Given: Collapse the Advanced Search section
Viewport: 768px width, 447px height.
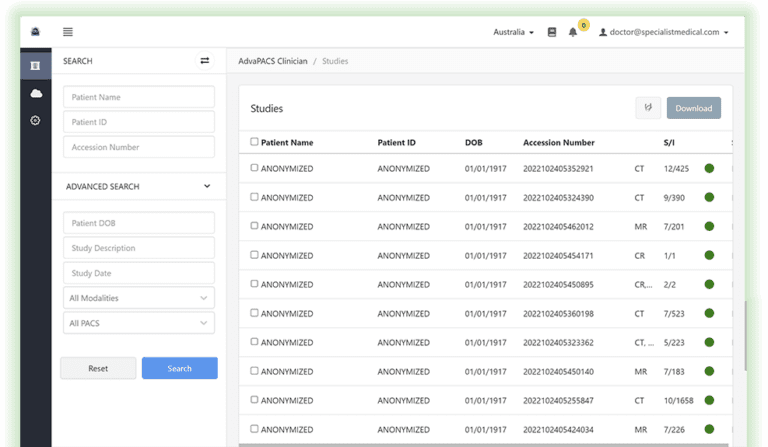Looking at the screenshot, I should point(207,186).
